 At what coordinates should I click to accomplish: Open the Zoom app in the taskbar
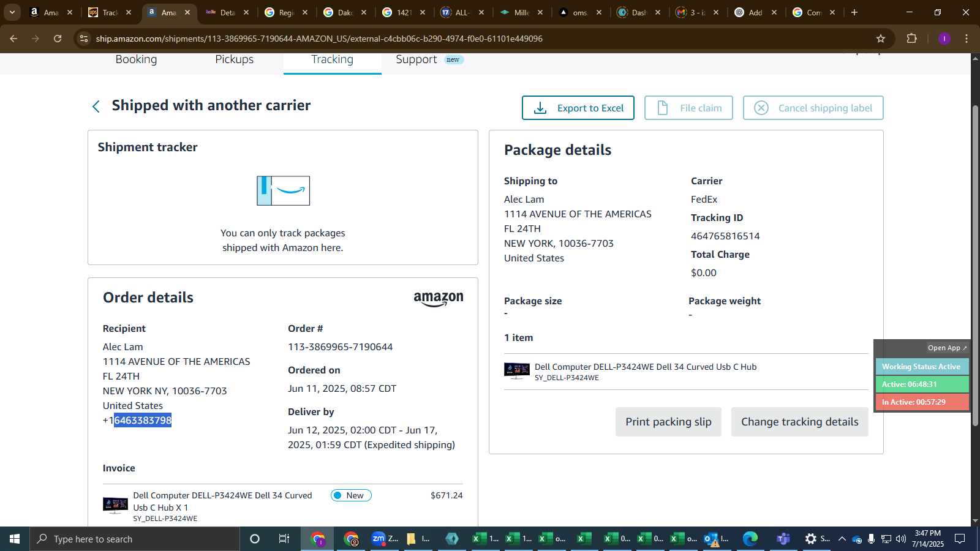tap(385, 539)
